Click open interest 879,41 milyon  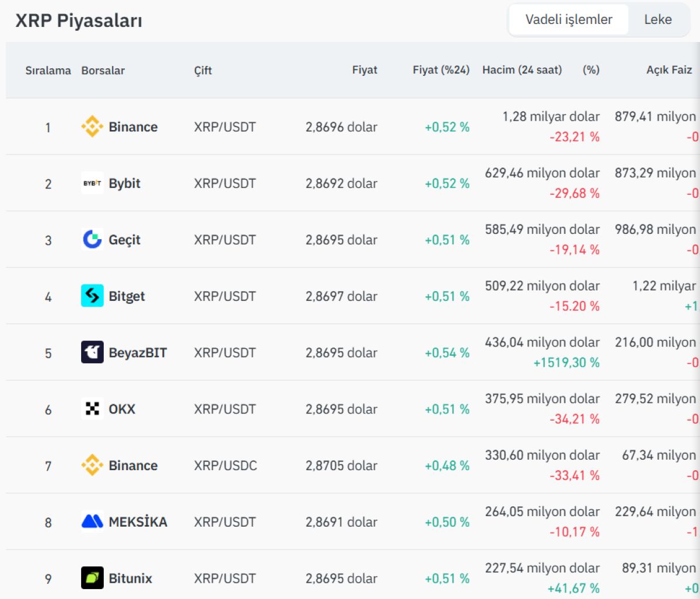(656, 117)
